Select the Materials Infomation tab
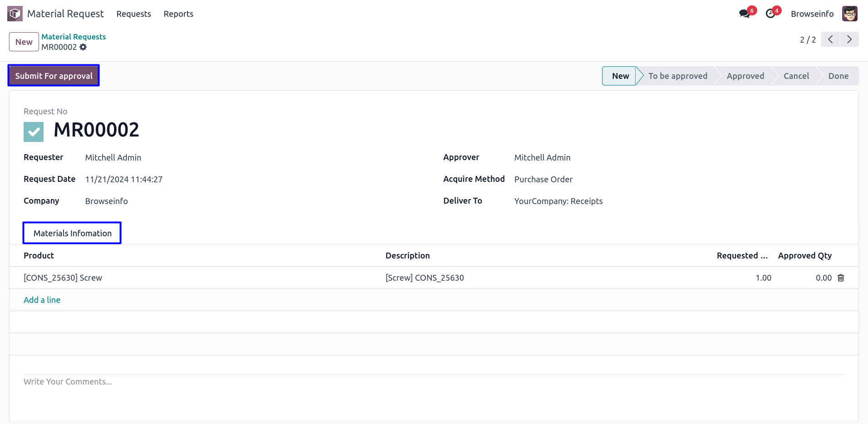This screenshot has height=424, width=868. coord(72,233)
